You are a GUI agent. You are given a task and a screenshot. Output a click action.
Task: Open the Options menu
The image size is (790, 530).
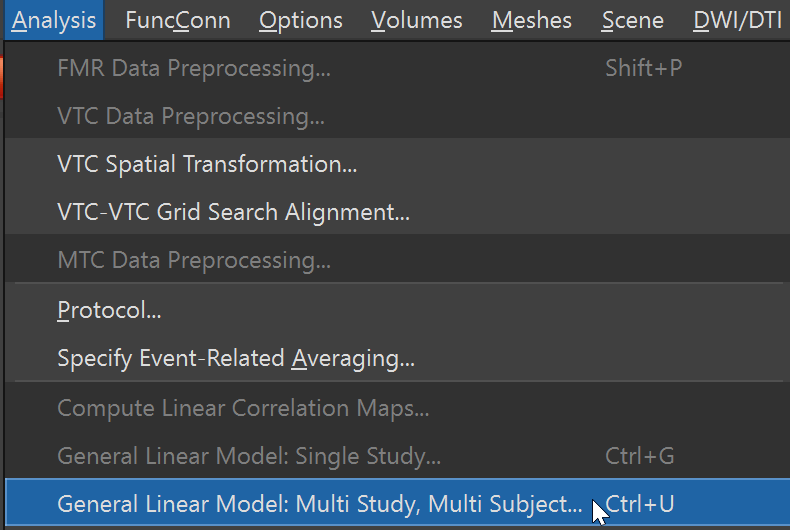[x=301, y=20]
